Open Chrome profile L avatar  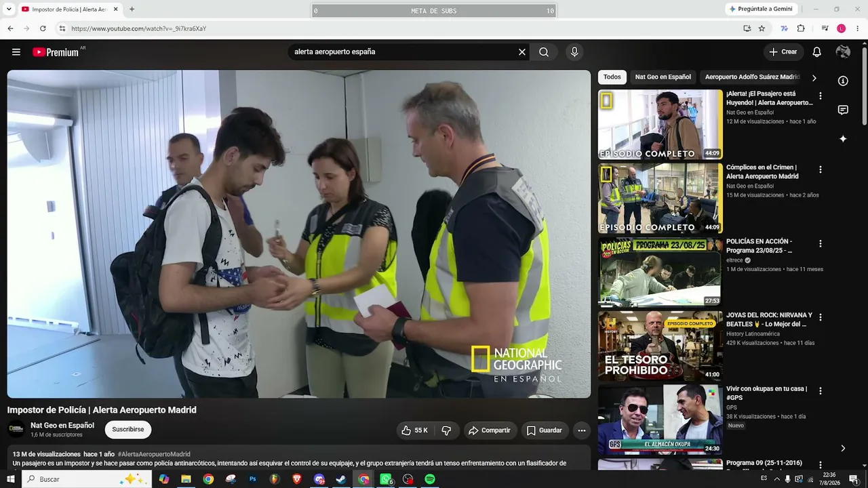point(842,28)
